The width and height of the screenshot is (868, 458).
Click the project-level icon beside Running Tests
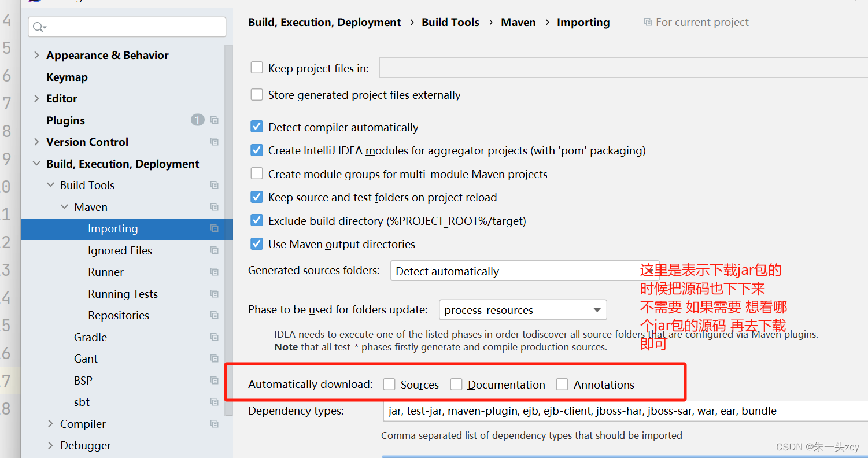(215, 294)
